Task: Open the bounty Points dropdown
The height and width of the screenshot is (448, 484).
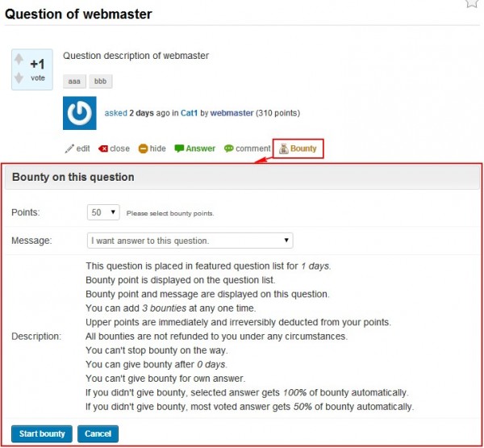Action: pyautogui.click(x=103, y=212)
